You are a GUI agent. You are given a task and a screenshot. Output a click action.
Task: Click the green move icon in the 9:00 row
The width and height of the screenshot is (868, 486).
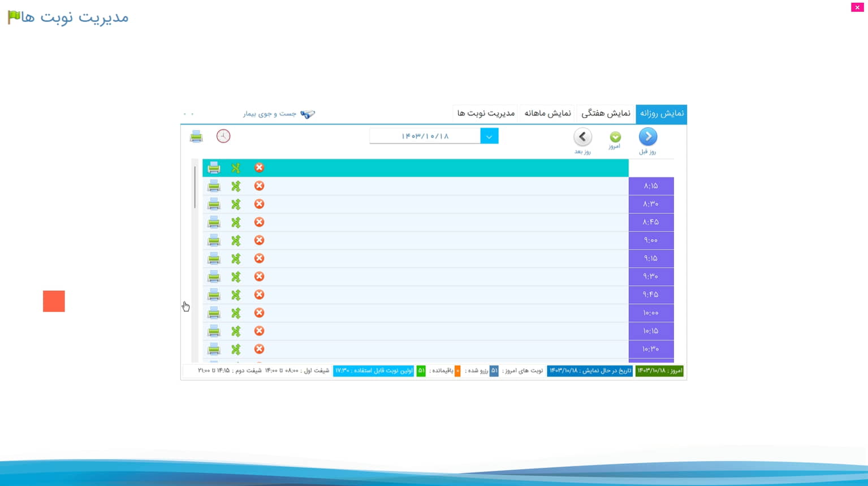[x=236, y=240]
